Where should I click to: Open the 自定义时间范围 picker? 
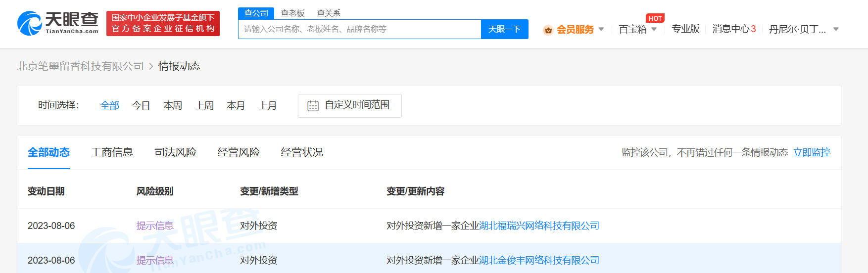[x=350, y=106]
